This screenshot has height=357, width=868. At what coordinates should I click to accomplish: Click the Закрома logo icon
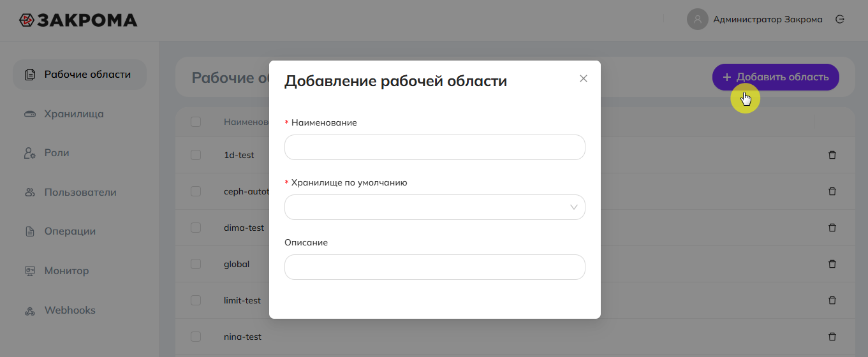tap(26, 20)
